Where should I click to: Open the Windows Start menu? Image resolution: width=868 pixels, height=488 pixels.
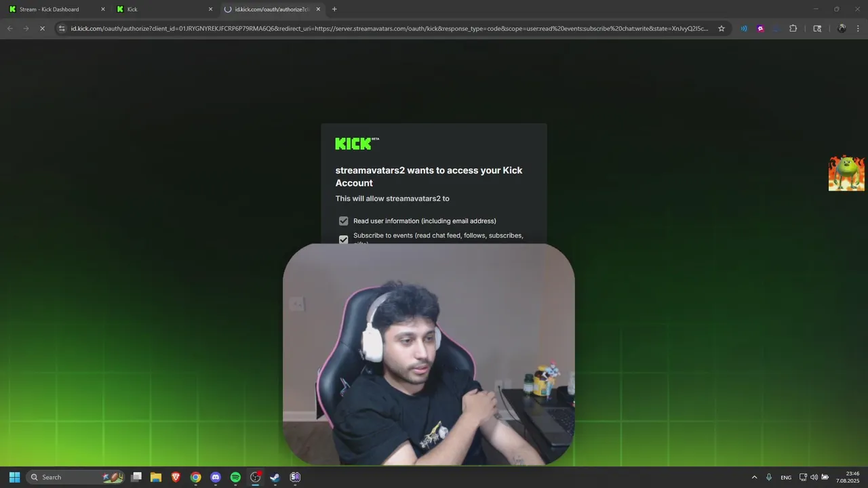(x=14, y=477)
